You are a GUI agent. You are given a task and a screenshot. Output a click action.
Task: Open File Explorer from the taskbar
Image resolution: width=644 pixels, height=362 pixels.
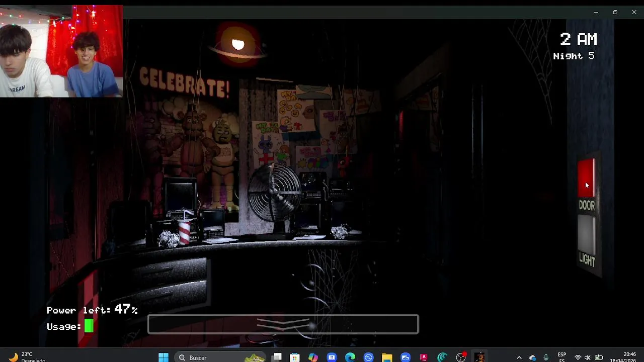(387, 357)
